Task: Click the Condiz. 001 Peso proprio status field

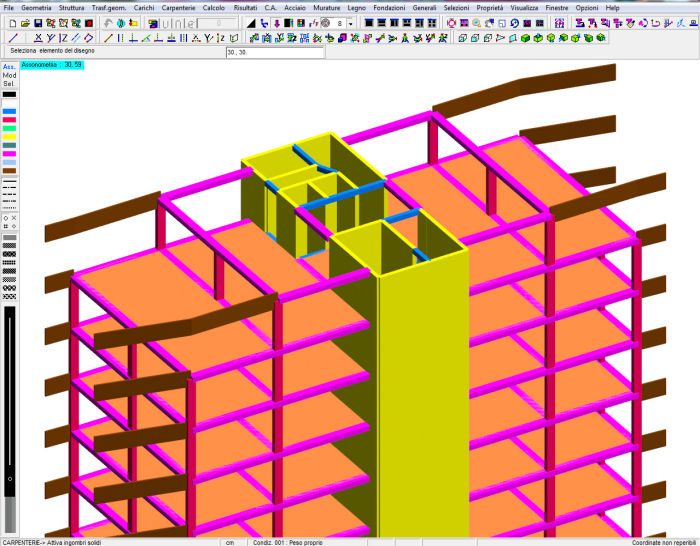Action: tap(288, 542)
